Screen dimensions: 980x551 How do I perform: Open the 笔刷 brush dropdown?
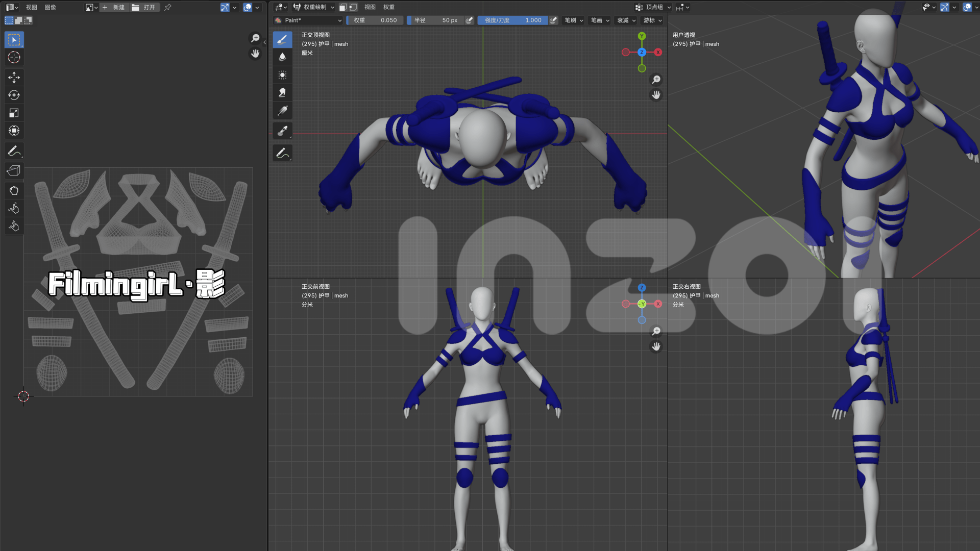pos(573,20)
